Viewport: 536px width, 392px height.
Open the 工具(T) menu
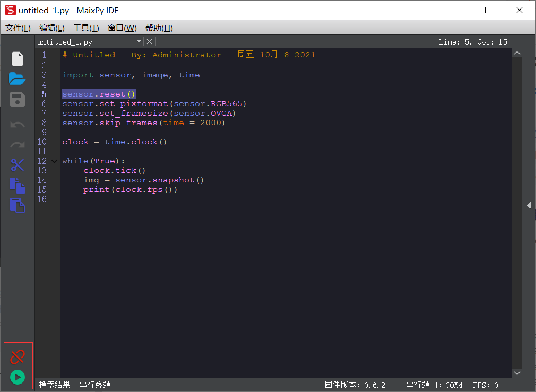(85, 28)
